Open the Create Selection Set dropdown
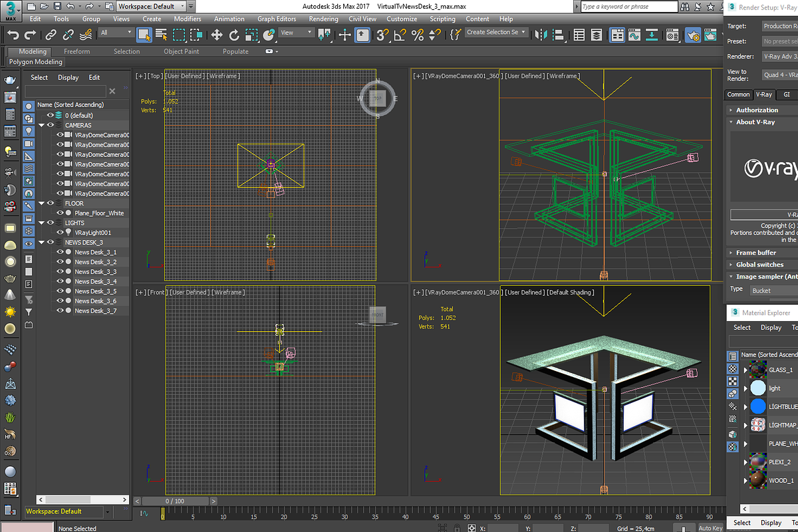 point(495,32)
